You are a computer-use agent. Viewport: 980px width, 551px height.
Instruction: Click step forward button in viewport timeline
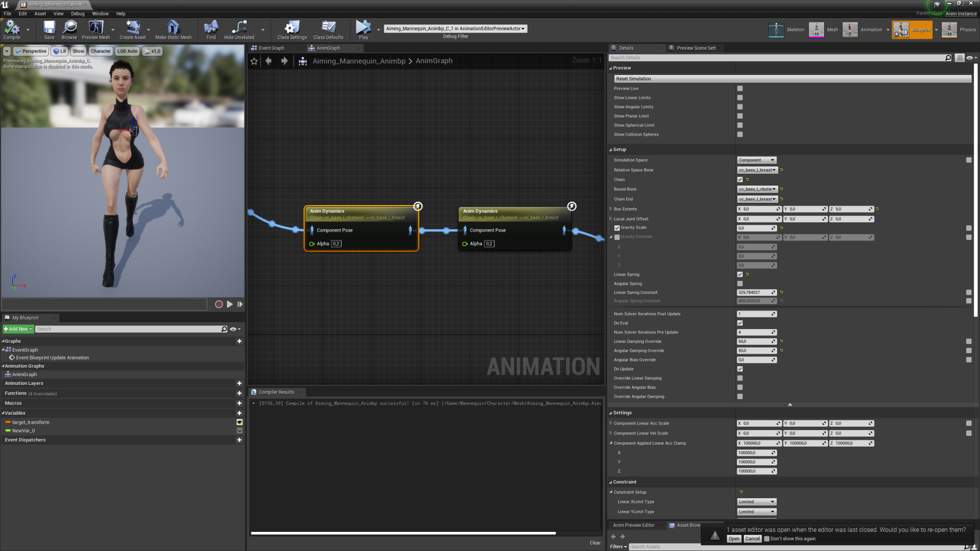tap(240, 304)
